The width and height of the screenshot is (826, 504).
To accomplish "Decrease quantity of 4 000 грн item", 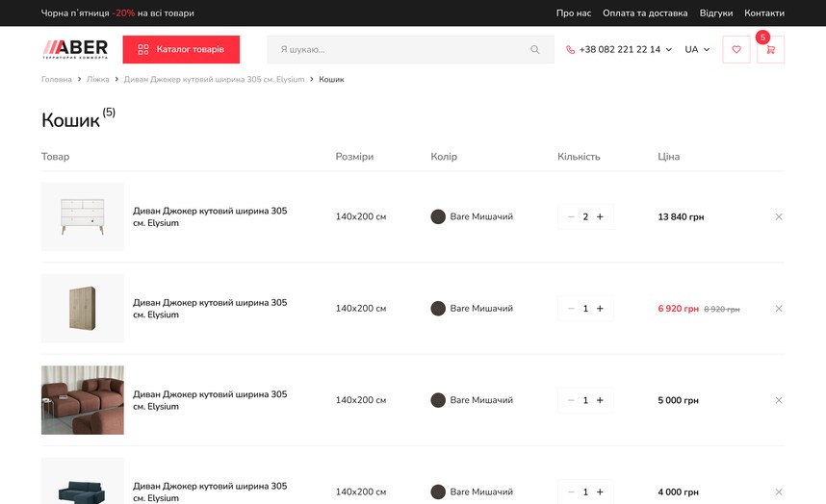I will click(x=571, y=491).
